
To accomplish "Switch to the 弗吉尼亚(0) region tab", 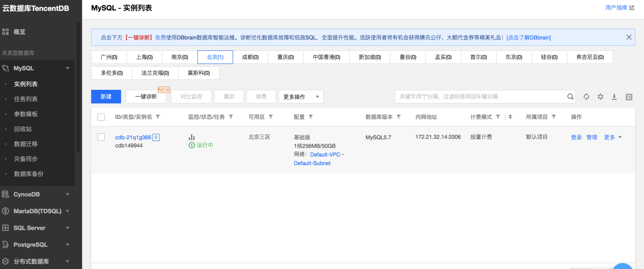I will (x=590, y=57).
